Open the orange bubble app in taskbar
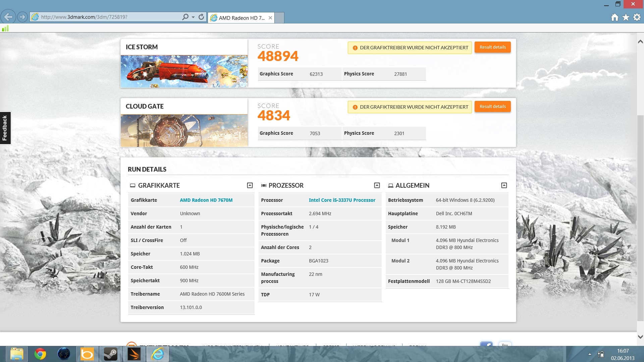This screenshot has width=644, height=362. [x=87, y=354]
